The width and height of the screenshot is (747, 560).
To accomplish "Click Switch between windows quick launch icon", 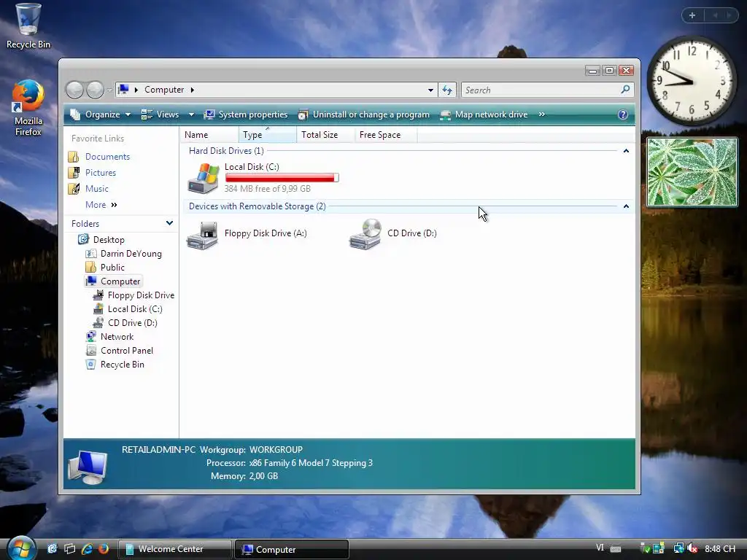I will click(x=69, y=549).
